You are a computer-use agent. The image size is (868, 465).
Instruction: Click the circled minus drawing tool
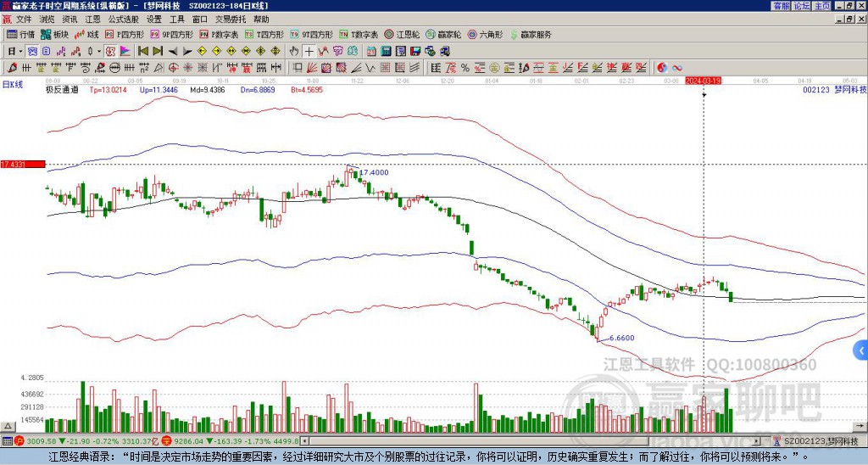[114, 68]
